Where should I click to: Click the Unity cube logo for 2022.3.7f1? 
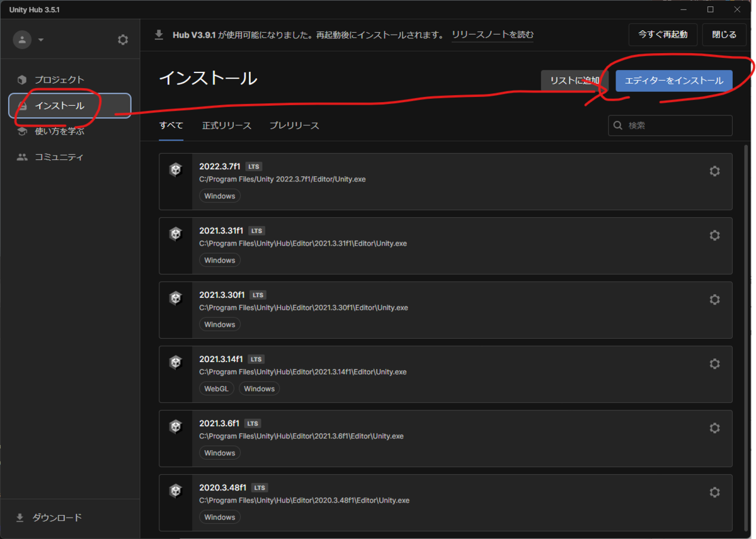pyautogui.click(x=175, y=169)
